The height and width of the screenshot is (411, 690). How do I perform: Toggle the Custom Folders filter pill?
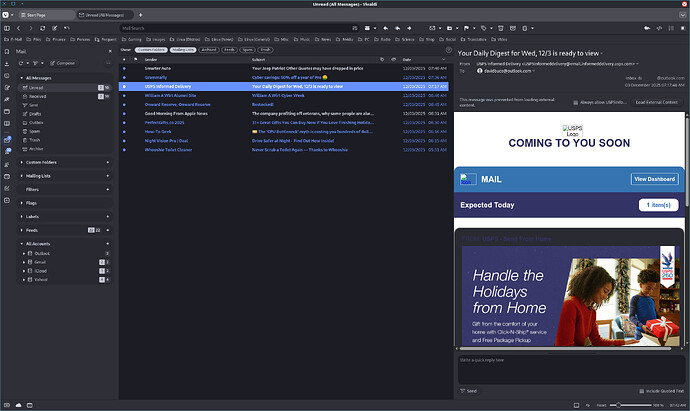tap(152, 48)
